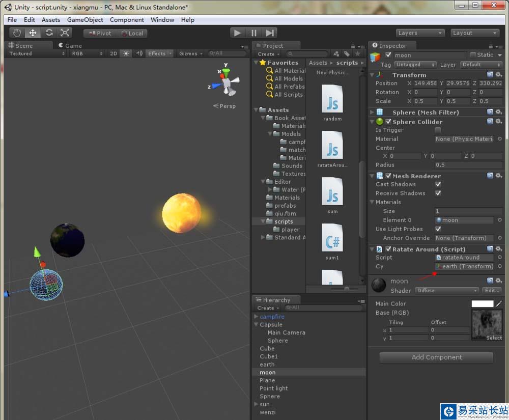The height and width of the screenshot is (420, 509).
Task: Expand the sun object in Hierarchy
Action: point(256,404)
